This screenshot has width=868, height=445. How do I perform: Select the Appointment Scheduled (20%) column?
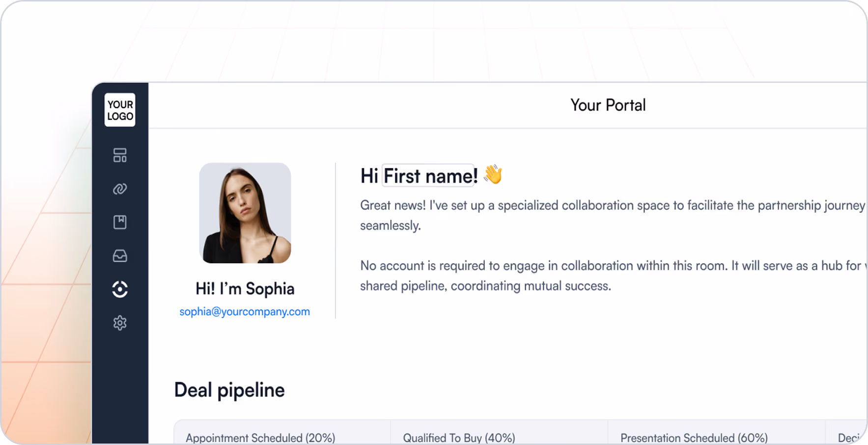pyautogui.click(x=282, y=432)
